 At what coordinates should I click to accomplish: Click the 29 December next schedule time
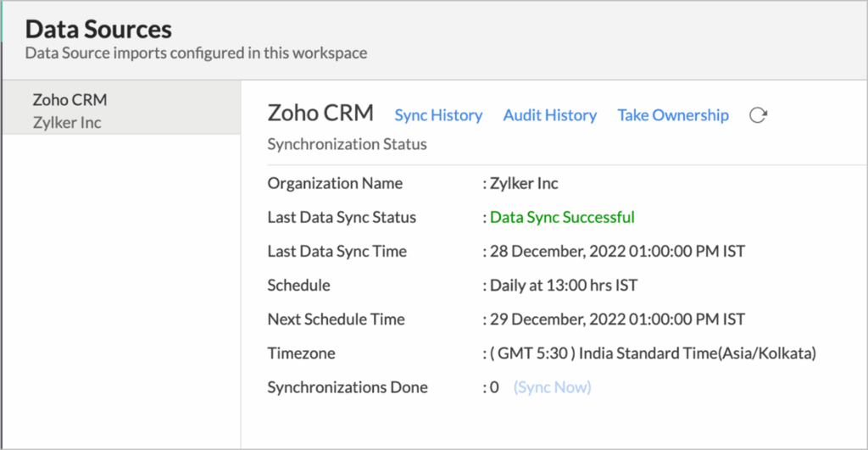click(617, 319)
